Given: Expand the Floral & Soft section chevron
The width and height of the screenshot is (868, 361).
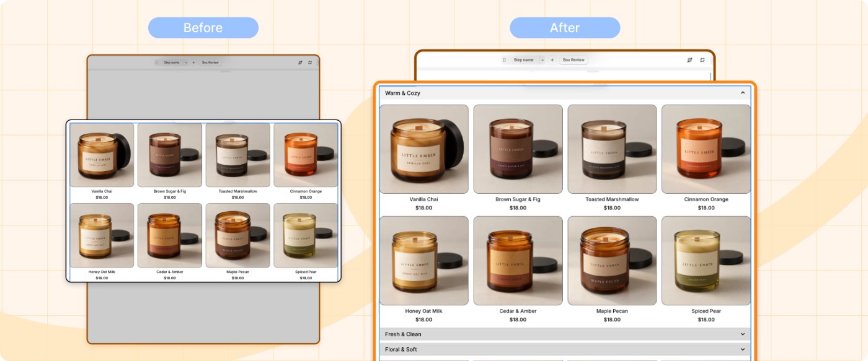Looking at the screenshot, I should tap(743, 349).
